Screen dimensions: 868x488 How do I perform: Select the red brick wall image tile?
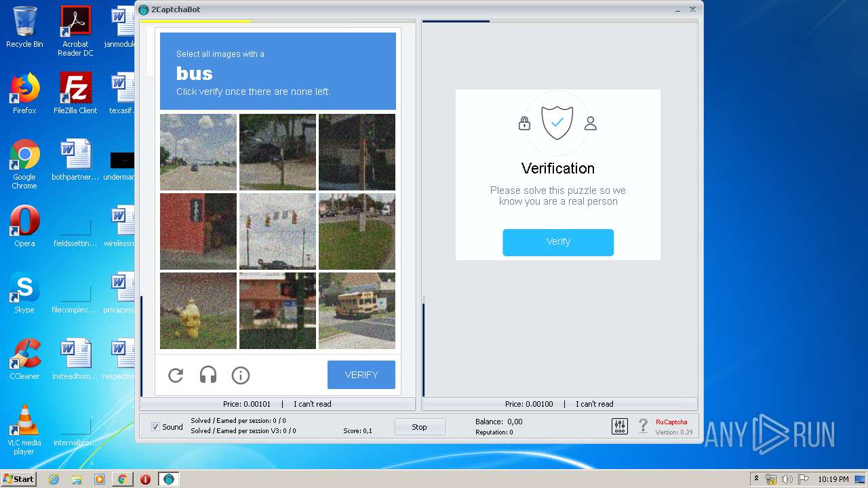(x=198, y=231)
